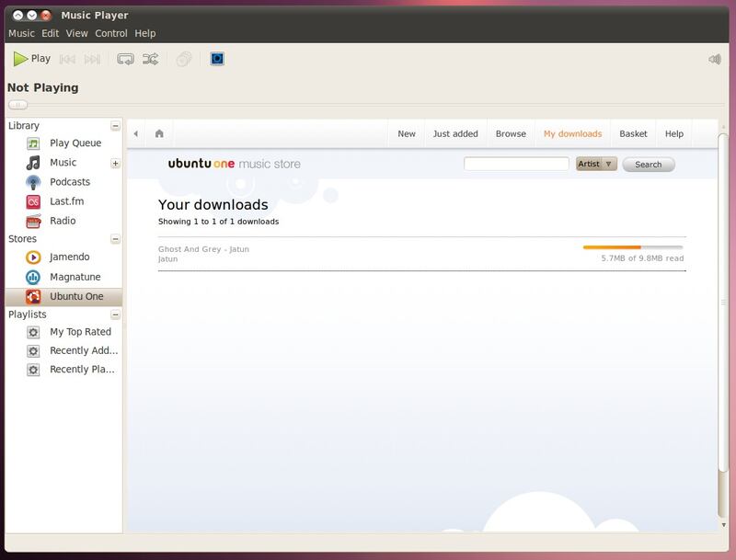Open the Control menu

[x=111, y=33]
